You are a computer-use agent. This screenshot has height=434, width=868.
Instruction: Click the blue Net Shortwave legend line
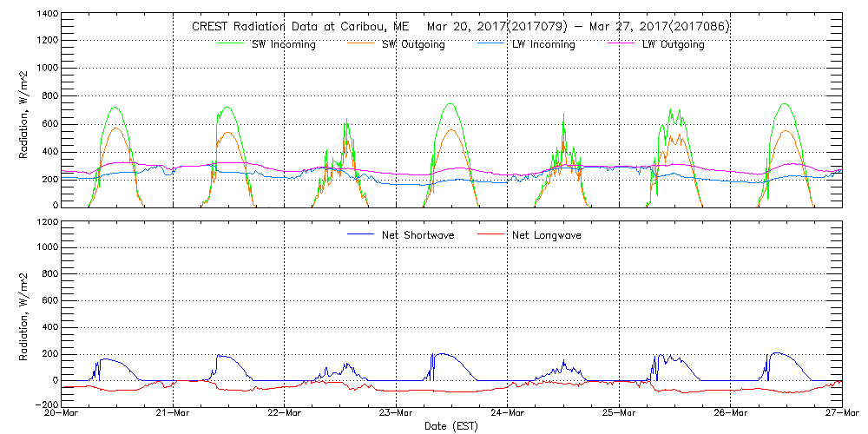(364, 234)
